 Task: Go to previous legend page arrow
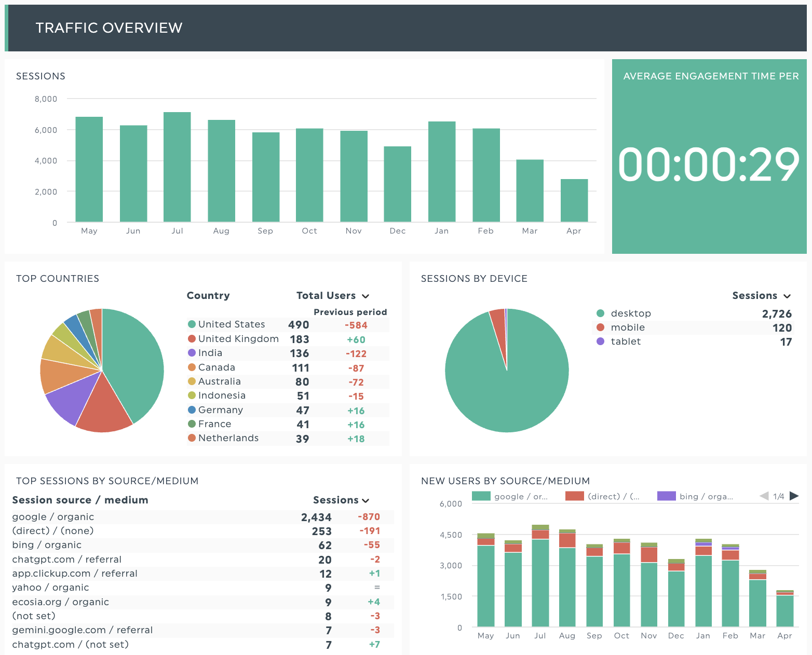pos(764,496)
